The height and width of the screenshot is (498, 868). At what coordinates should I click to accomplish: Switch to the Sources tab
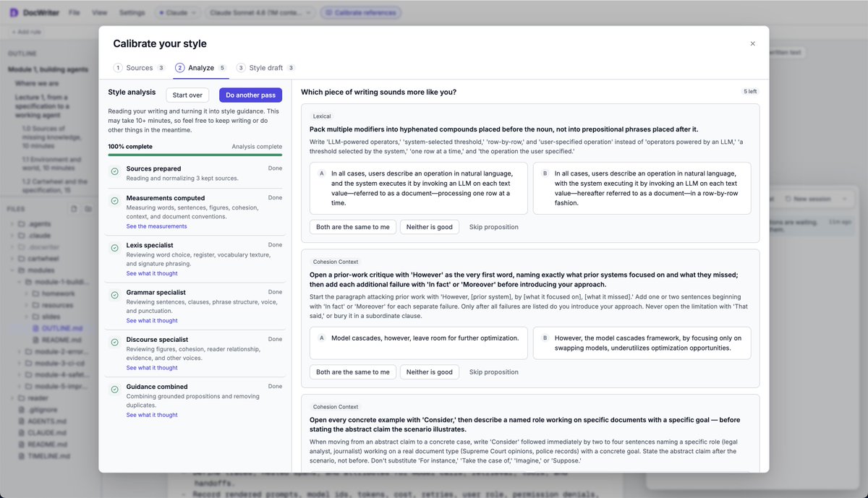click(140, 68)
